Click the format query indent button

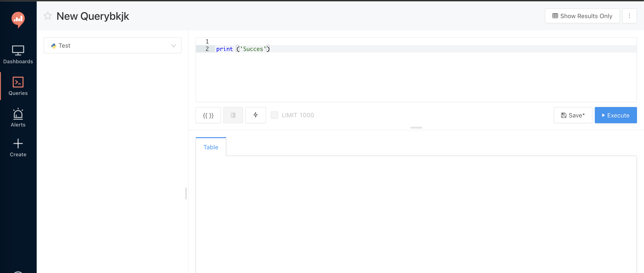(233, 115)
